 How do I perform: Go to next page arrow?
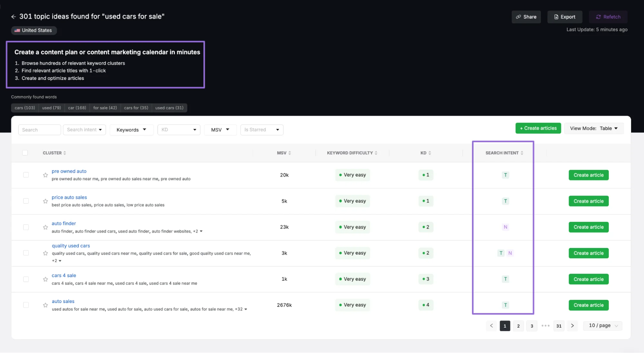pyautogui.click(x=572, y=326)
